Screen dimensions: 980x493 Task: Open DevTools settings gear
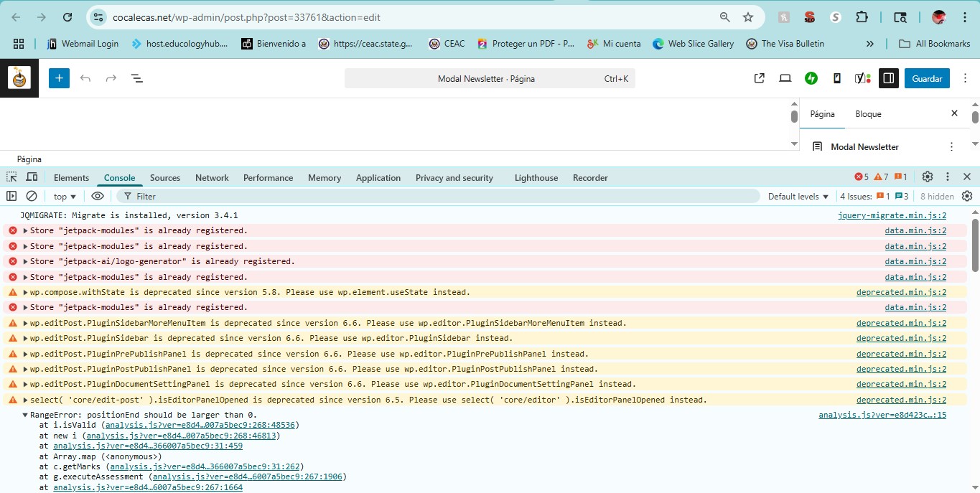tap(928, 177)
